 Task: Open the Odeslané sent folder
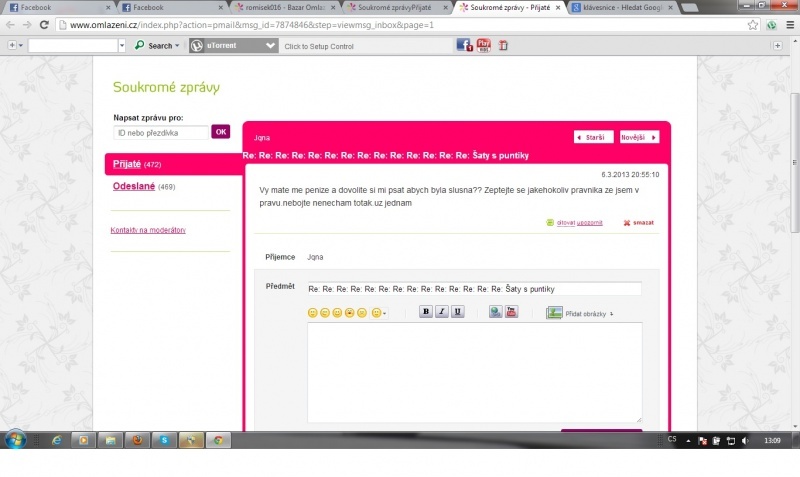133,186
